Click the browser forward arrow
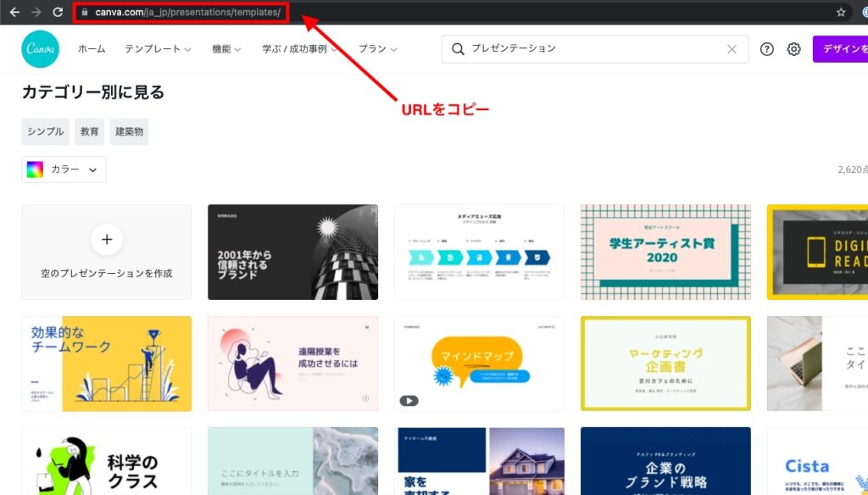 tap(36, 12)
